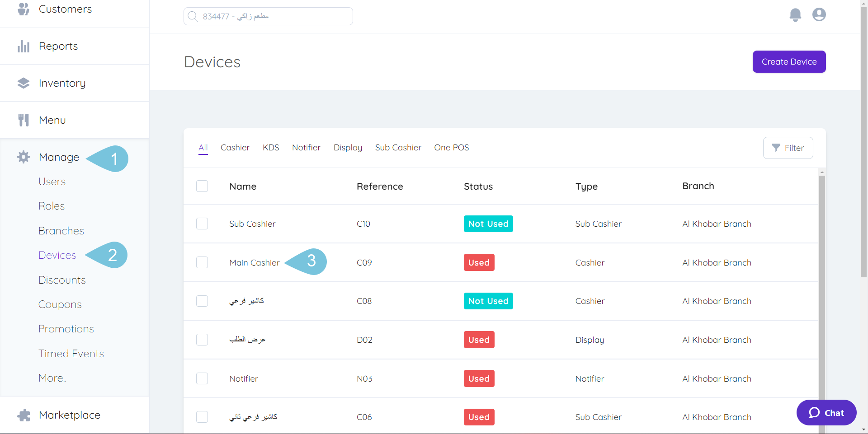868x434 pixels.
Task: Expand the Filter panel
Action: tap(788, 148)
